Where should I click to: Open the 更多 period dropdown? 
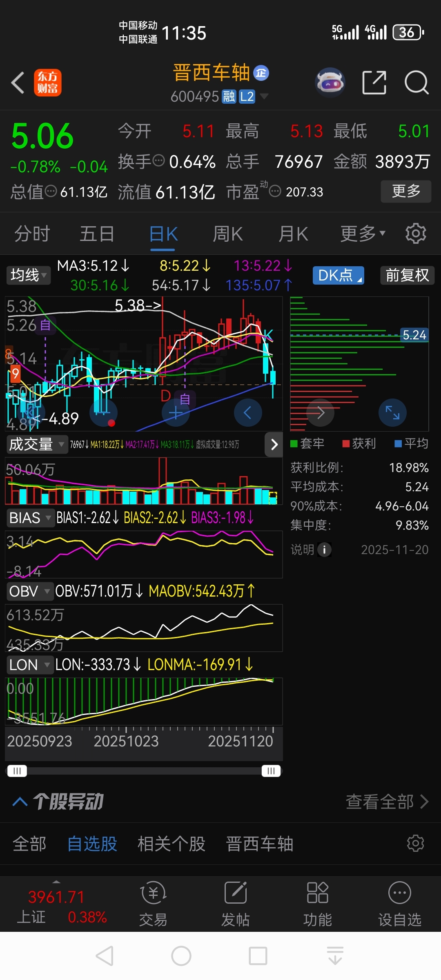coord(363,234)
